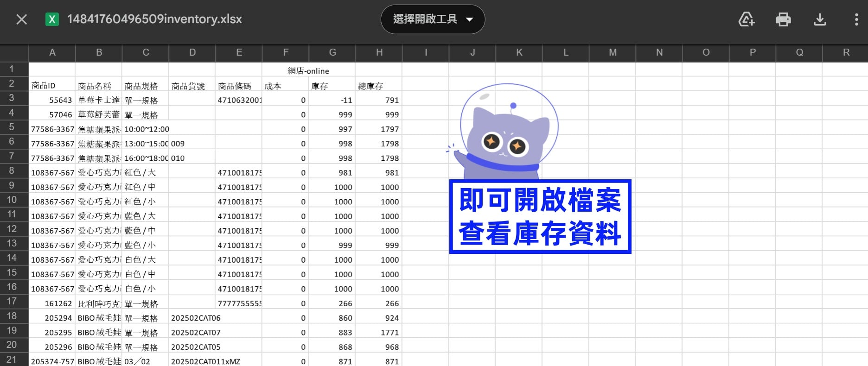Click the 藍色 / 中 spec cell
The height and width of the screenshot is (366, 868).
(146, 230)
